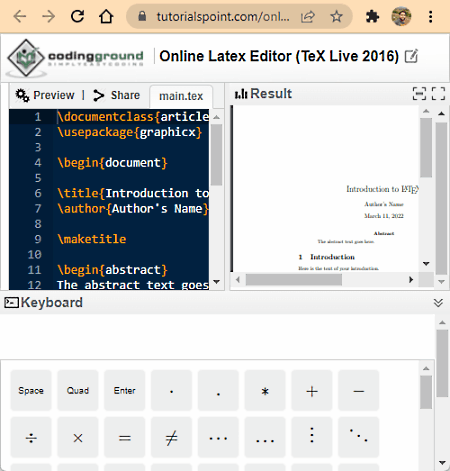Expand the result to fullscreen icon
Viewport: 450px width, 471px height.
click(x=438, y=93)
